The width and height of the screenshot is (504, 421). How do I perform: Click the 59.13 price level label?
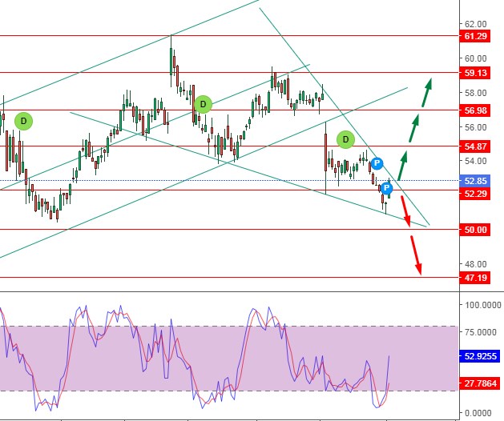pyautogui.click(x=475, y=73)
